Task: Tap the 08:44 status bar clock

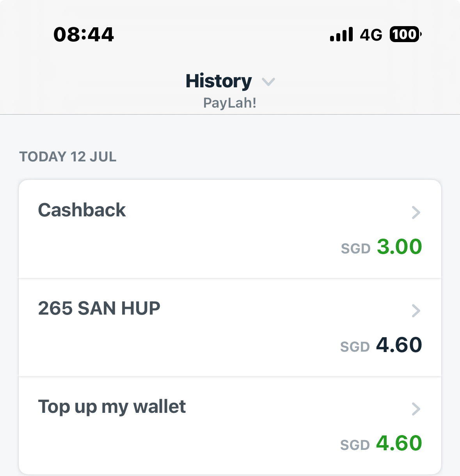Action: click(x=83, y=35)
